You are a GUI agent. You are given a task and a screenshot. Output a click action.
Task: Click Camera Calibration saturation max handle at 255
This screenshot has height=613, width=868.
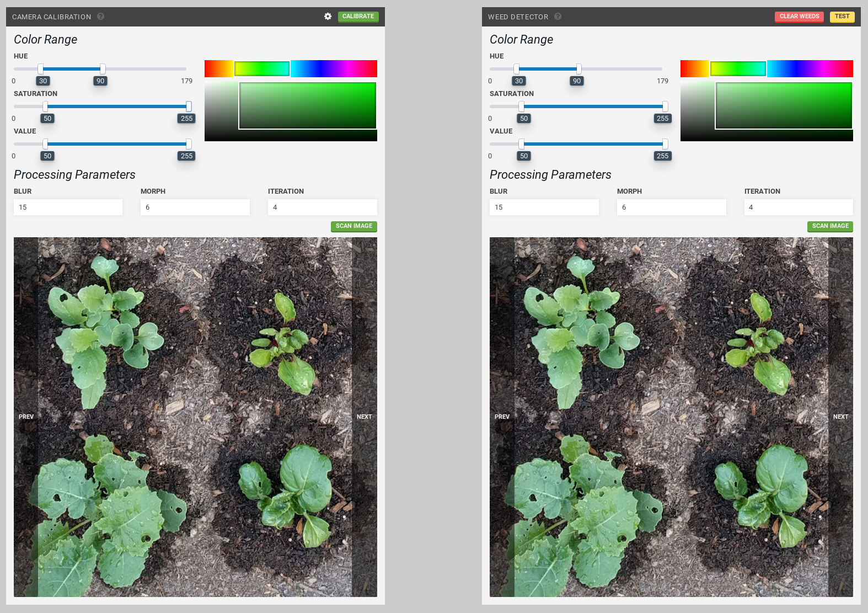pyautogui.click(x=189, y=106)
